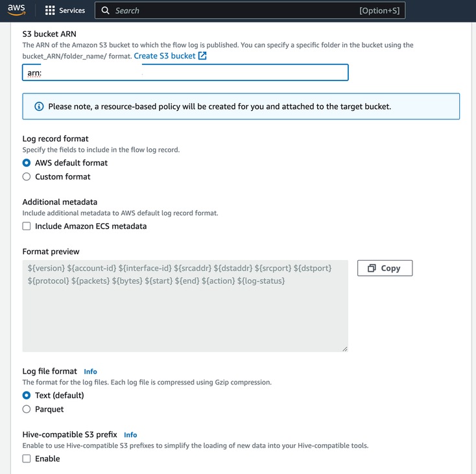This screenshot has width=476, height=474.
Task: Enable Hive-compatible S3 prefix checkbox
Action: click(x=27, y=458)
